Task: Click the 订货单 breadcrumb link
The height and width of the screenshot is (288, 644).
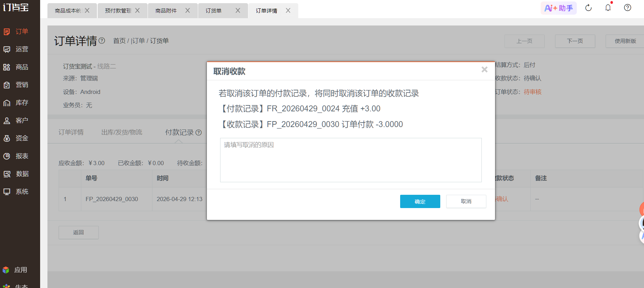Action: [x=159, y=41]
